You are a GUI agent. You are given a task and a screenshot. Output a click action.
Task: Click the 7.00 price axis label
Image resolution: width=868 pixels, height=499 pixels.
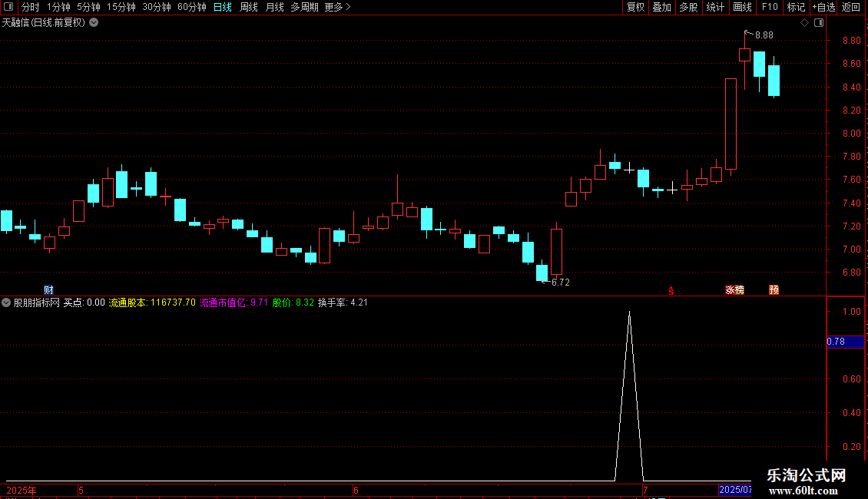click(x=851, y=249)
